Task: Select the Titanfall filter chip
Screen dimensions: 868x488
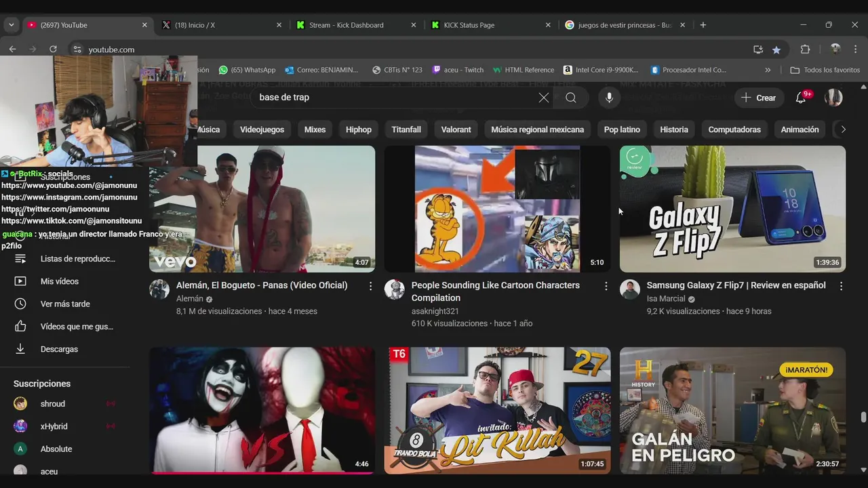Action: 406,129
